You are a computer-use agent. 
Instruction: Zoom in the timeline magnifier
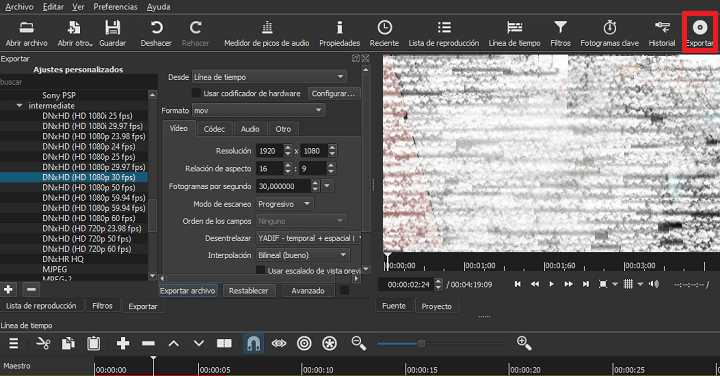coord(524,343)
